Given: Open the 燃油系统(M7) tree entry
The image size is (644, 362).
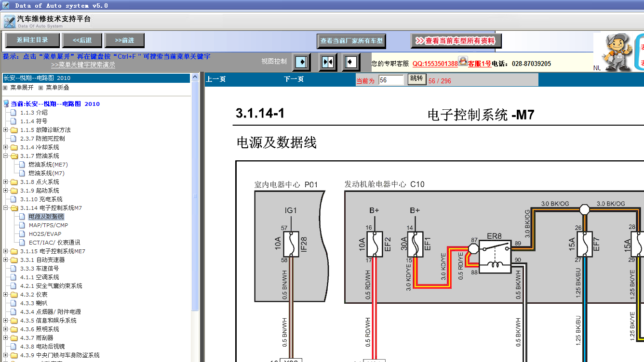Looking at the screenshot, I should (46, 173).
